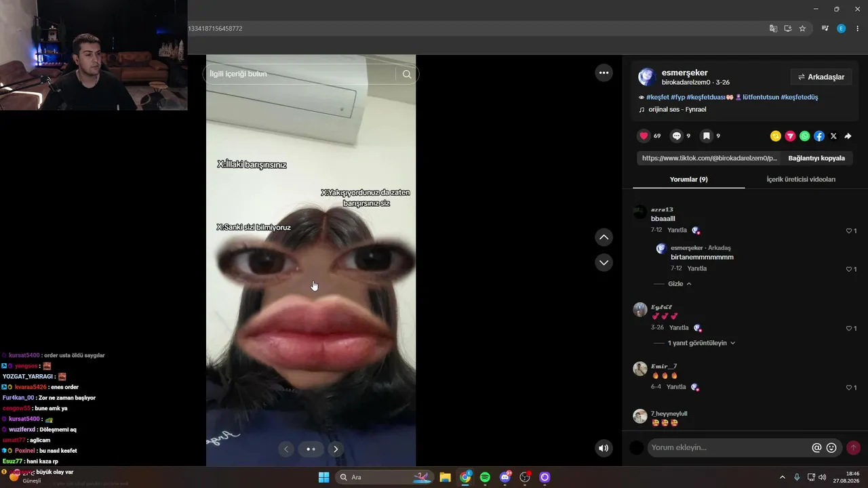868x488 pixels.
Task: Reply to esmerşeker's 'birtanemmmmmmm' comment
Action: point(697,268)
